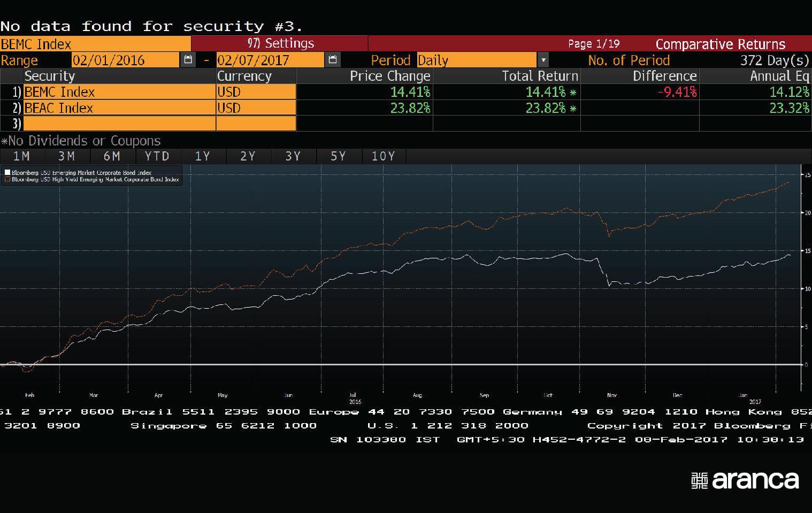Toggle the legend swatch for High Yield Emerging Market Index
Image resolution: width=812 pixels, height=513 pixels.
click(x=7, y=180)
